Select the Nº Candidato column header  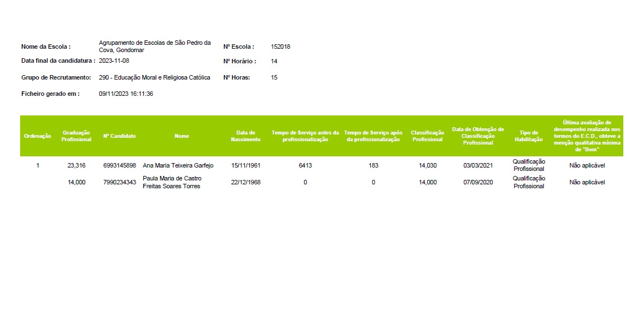(x=119, y=136)
